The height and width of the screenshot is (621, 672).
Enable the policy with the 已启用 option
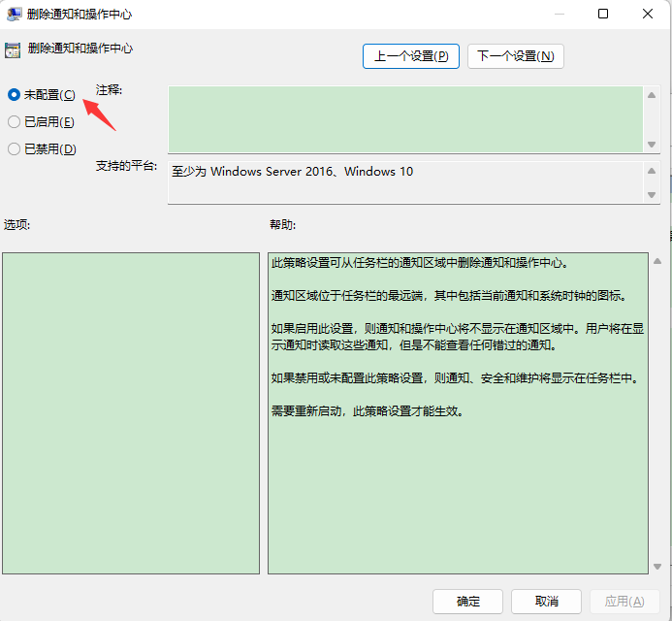tap(14, 122)
